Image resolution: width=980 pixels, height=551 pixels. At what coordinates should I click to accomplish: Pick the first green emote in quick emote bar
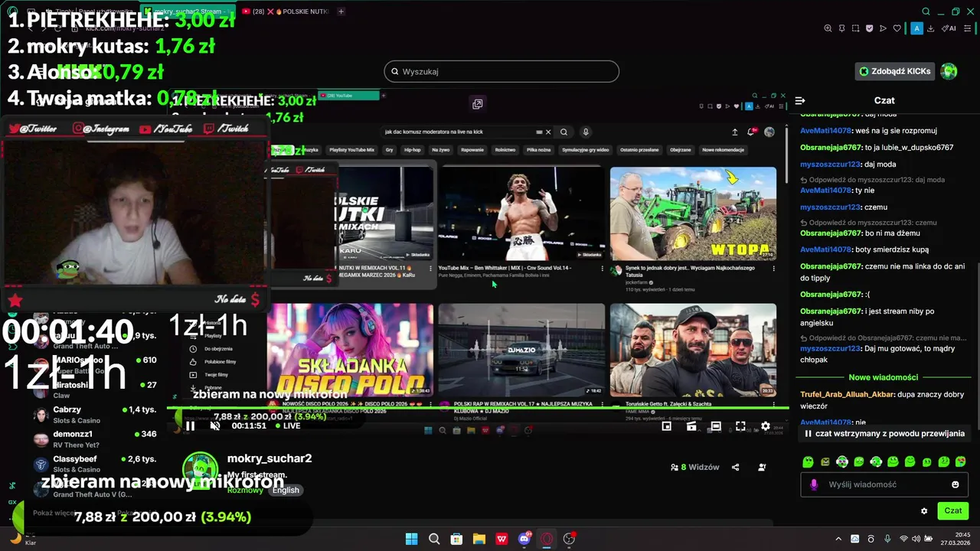tap(808, 461)
